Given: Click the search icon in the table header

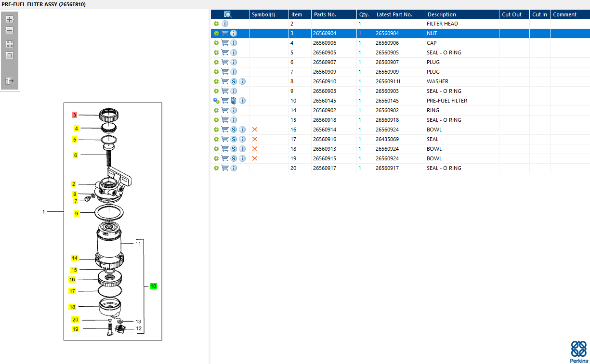Looking at the screenshot, I should tap(228, 14).
